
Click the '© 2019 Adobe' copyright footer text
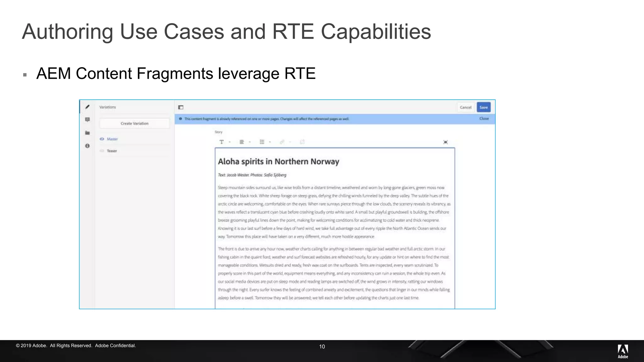[76, 346]
